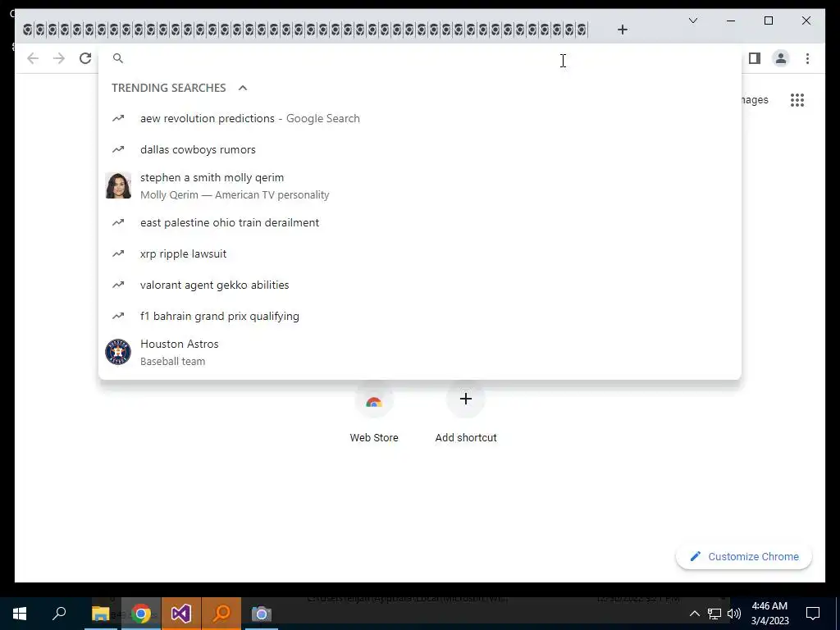
Task: Choose 'f1 bahrain grand prix qualifying' suggestion
Action: coord(420,316)
